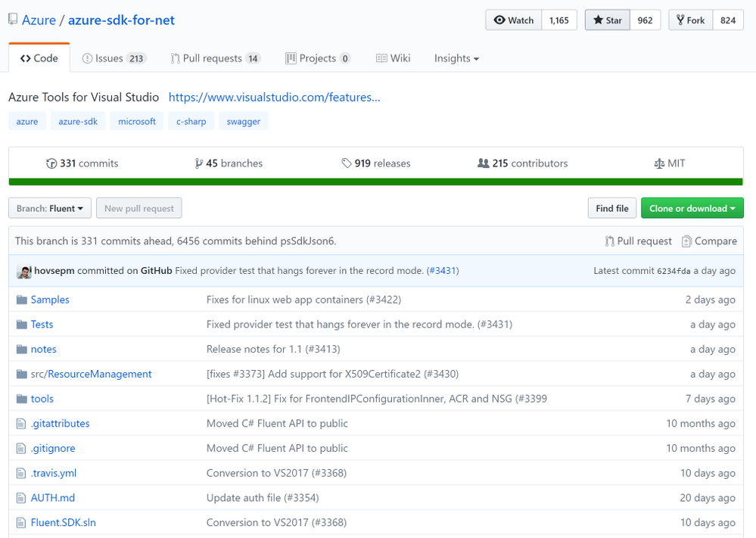Screen dimensions: 756x538
Task: Click the azure topic tag
Action: [27, 122]
